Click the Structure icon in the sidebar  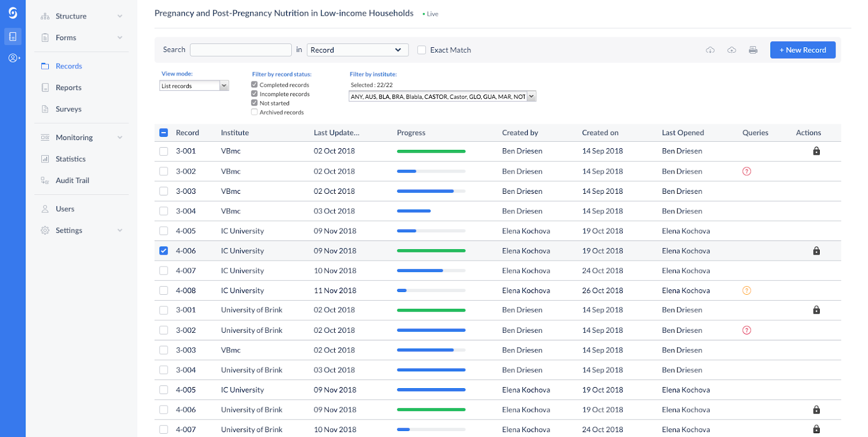coord(45,16)
